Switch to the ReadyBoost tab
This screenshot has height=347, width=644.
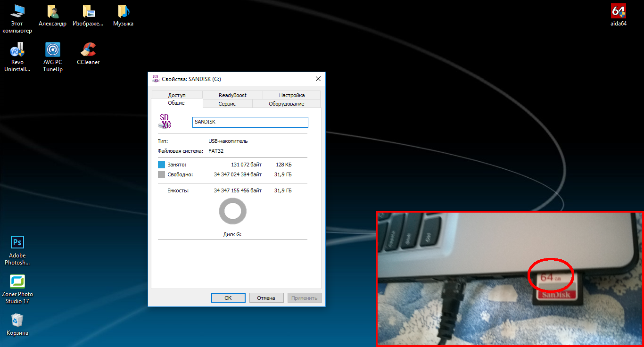pos(232,95)
